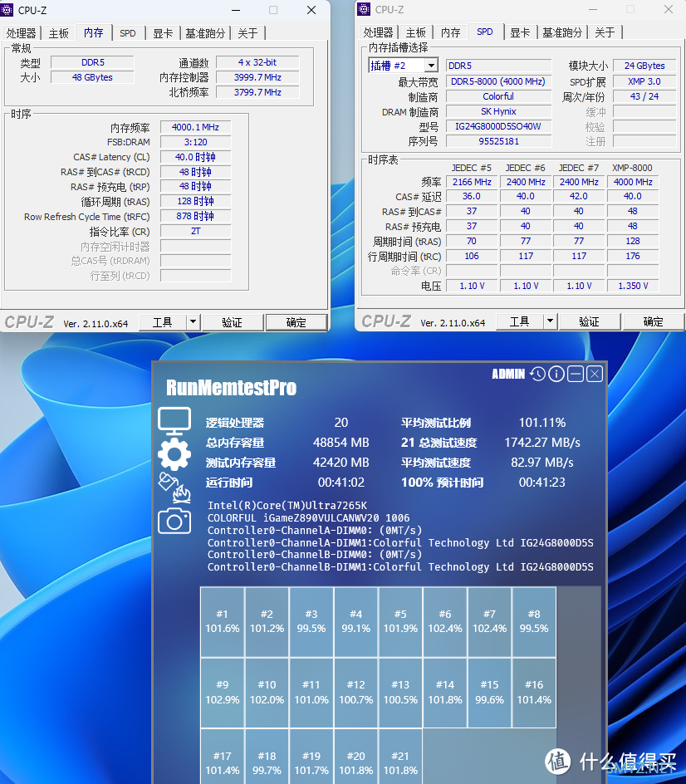Image resolution: width=686 pixels, height=784 pixels.
Task: Click memory test tile #2 showing 101.2%
Action: pyautogui.click(x=267, y=621)
